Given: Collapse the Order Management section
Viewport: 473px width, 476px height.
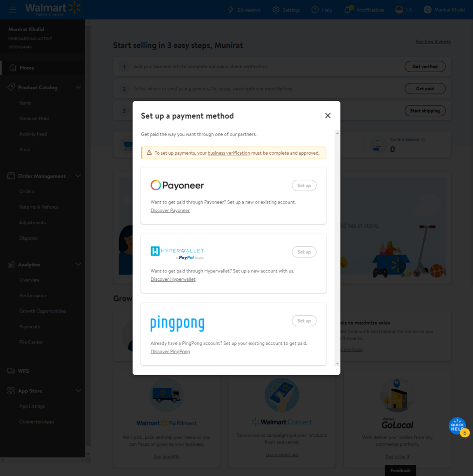Looking at the screenshot, I should [78, 176].
